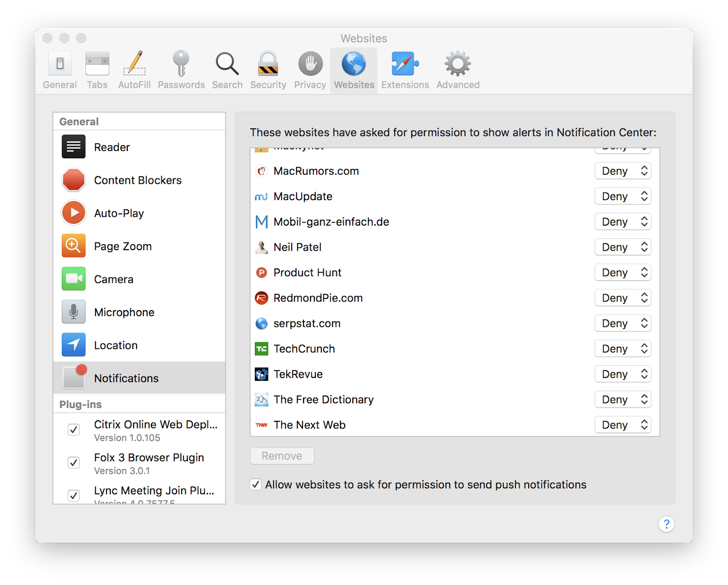Click the Search magnifier preferences icon
Screen dimensions: 728x585
pos(227,68)
